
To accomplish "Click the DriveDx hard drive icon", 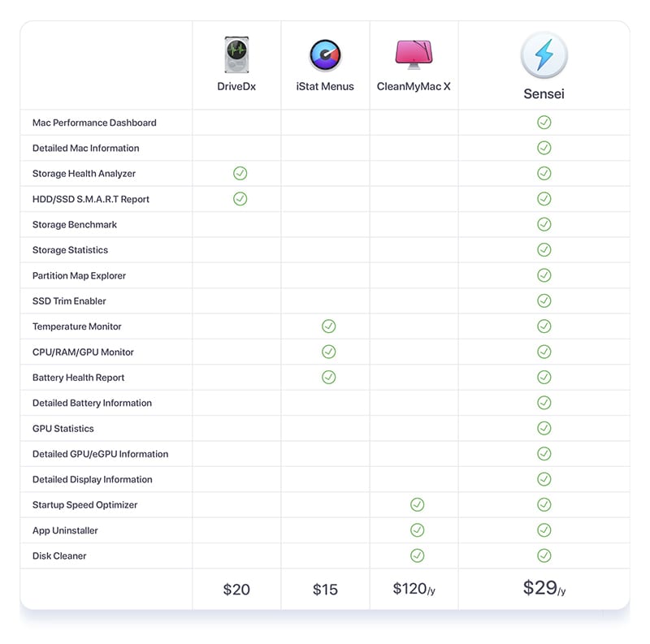I will [236, 54].
